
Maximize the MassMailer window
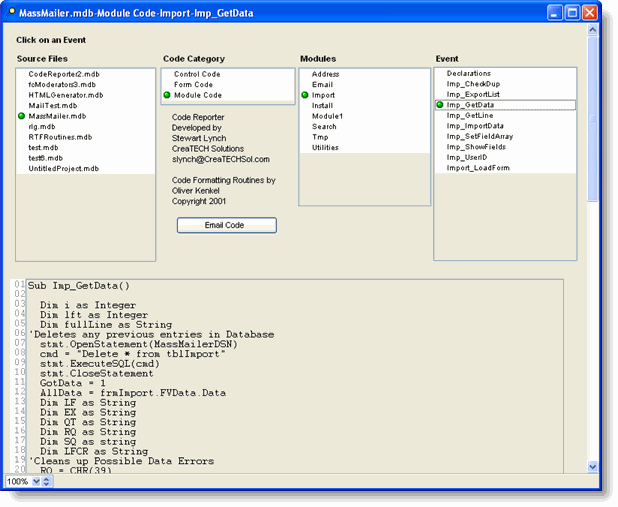point(570,13)
